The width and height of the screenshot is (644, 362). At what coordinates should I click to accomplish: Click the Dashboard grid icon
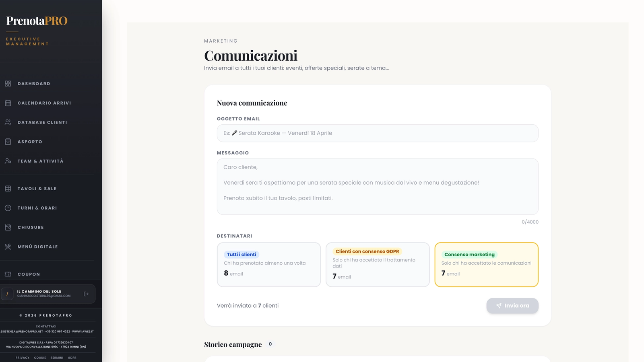click(8, 84)
